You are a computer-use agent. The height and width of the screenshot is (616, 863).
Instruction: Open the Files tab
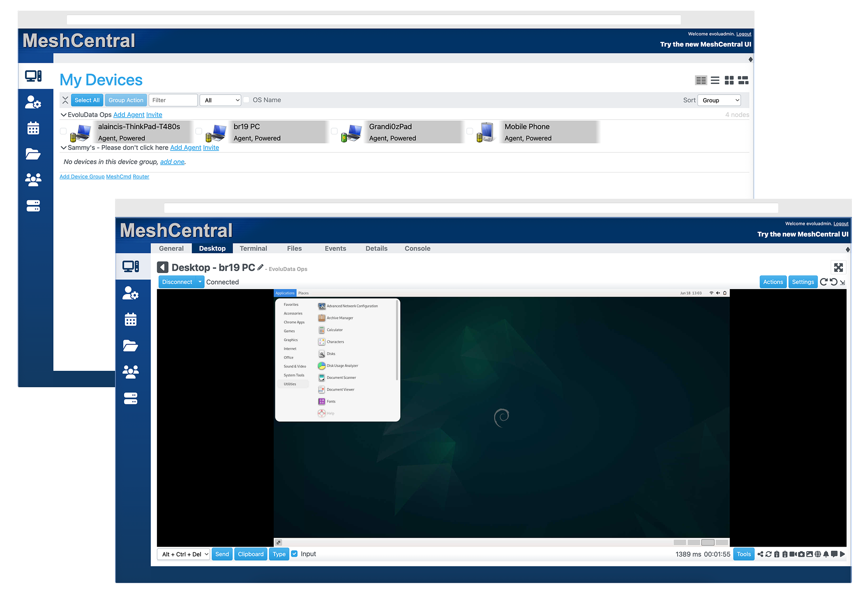coord(294,248)
